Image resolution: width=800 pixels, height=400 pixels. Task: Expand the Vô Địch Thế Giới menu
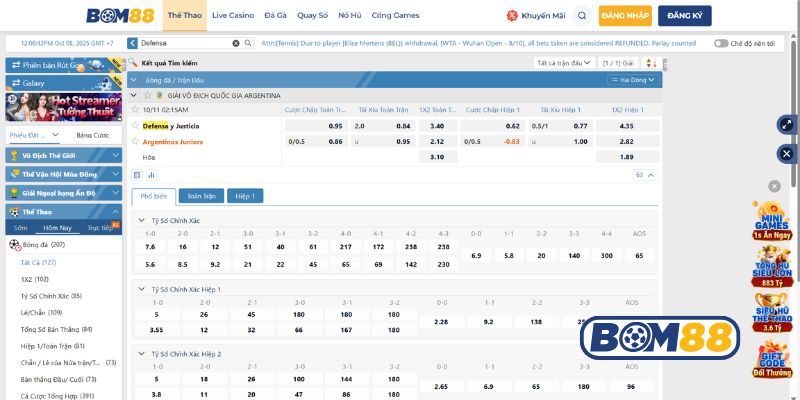coord(64,156)
